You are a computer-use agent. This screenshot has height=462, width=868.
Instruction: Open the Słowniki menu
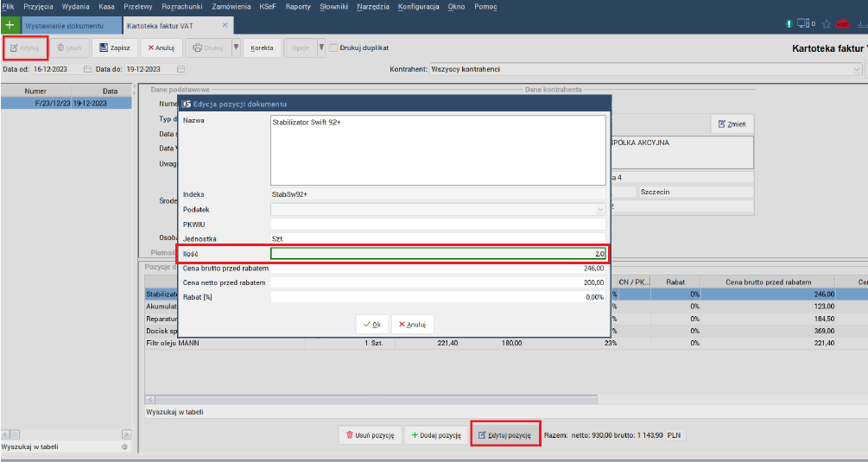coord(333,6)
